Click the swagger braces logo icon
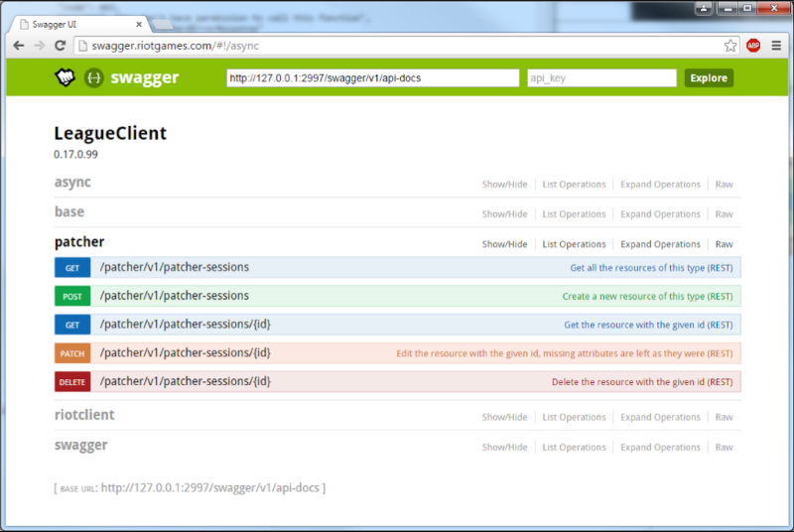This screenshot has height=532, width=794. 94,77
